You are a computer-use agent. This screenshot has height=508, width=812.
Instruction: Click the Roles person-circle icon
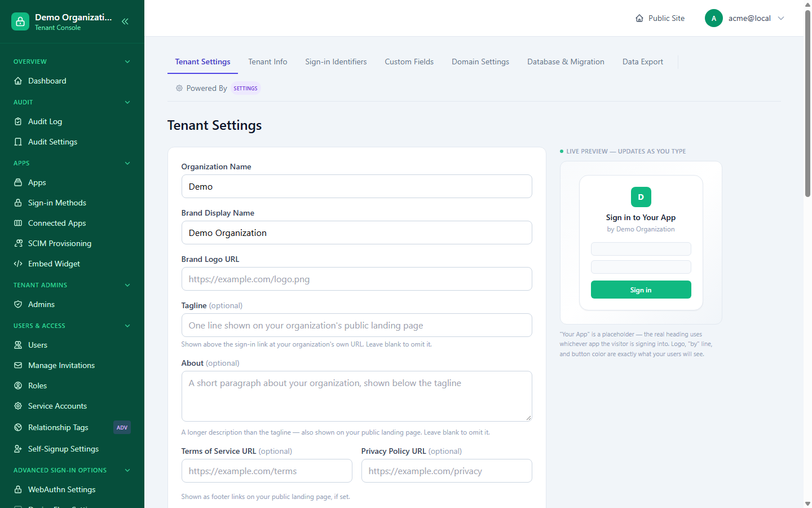coord(18,386)
